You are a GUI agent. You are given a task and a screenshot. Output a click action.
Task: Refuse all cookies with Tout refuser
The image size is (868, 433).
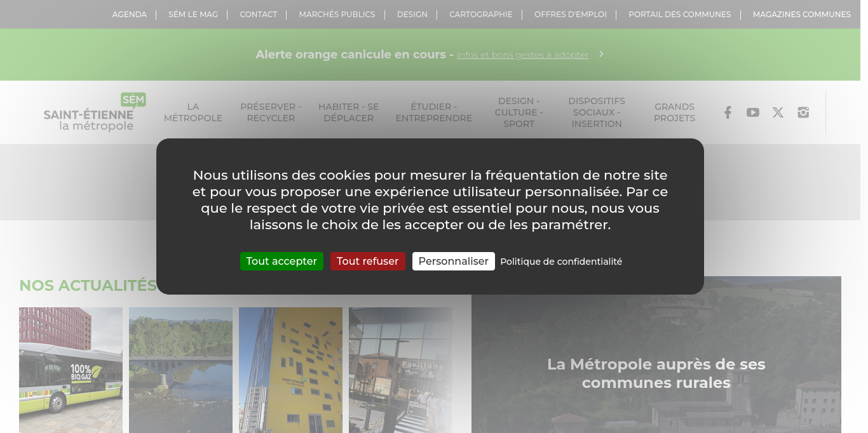point(367,261)
